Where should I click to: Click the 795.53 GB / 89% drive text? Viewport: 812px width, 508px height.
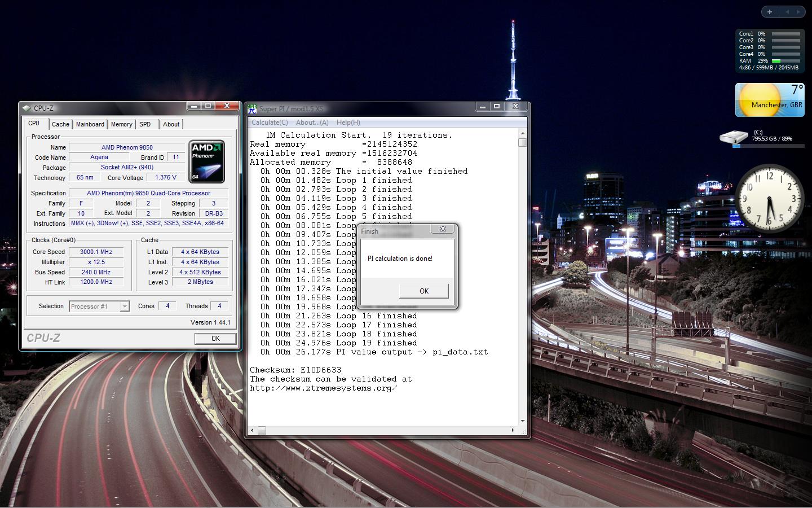click(x=772, y=138)
